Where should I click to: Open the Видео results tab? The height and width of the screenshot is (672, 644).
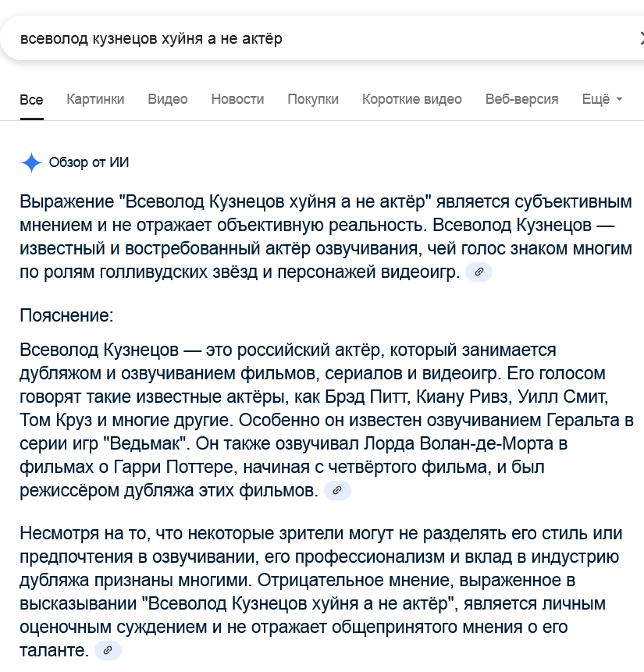coord(168,99)
